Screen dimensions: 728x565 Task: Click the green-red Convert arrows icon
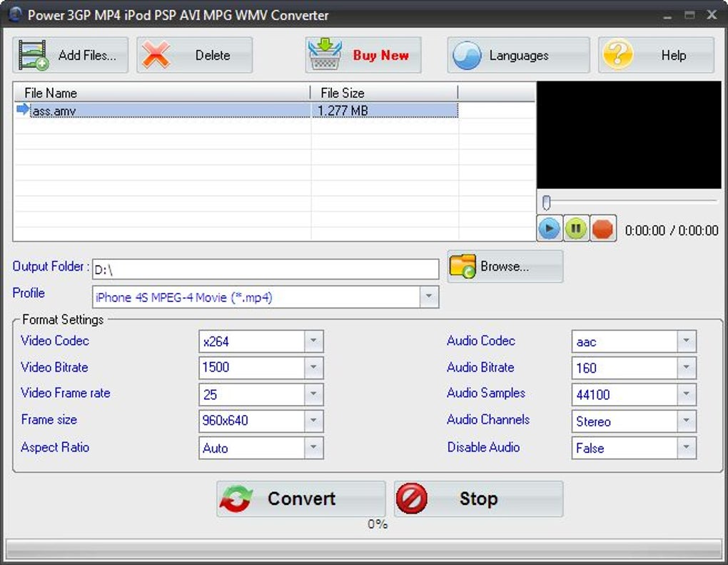(236, 499)
